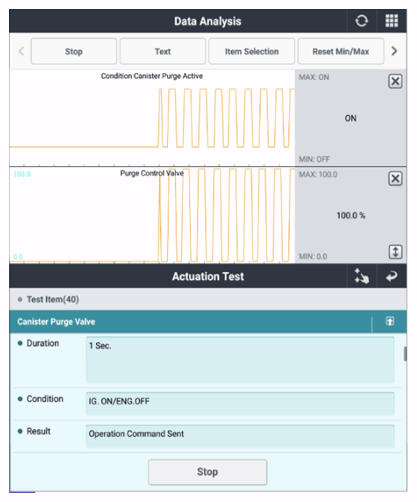Click the Actuation Test title
Image resolution: width=417 pixels, height=502 pixels.
point(208,277)
